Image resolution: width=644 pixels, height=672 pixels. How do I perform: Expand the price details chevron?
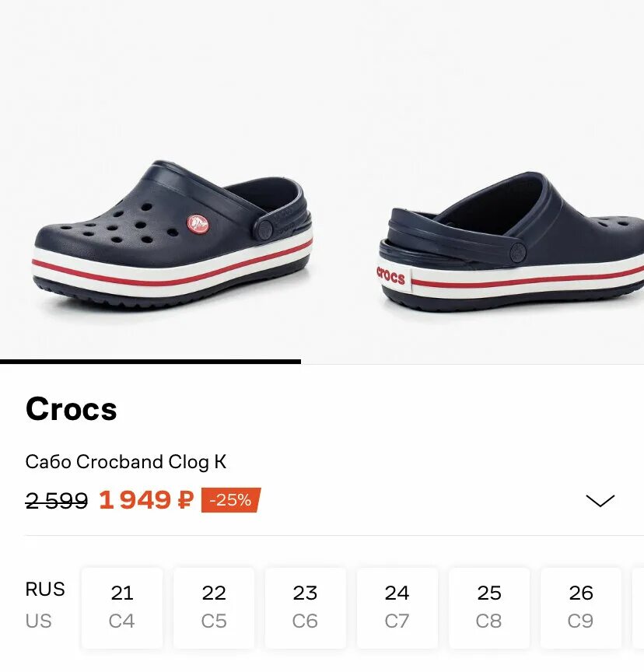pos(600,500)
